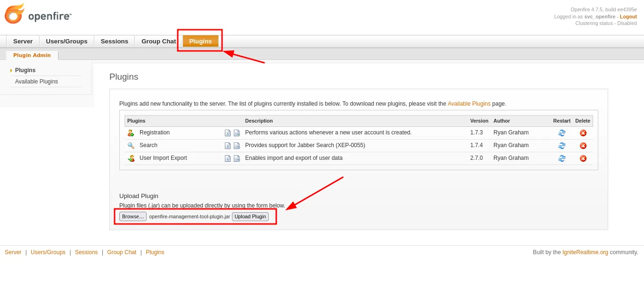644x290 pixels.
Task: Delete the Registration plugin
Action: click(x=583, y=133)
